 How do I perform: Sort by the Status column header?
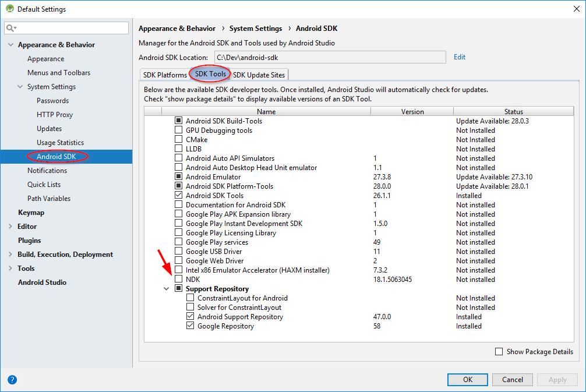click(x=514, y=111)
